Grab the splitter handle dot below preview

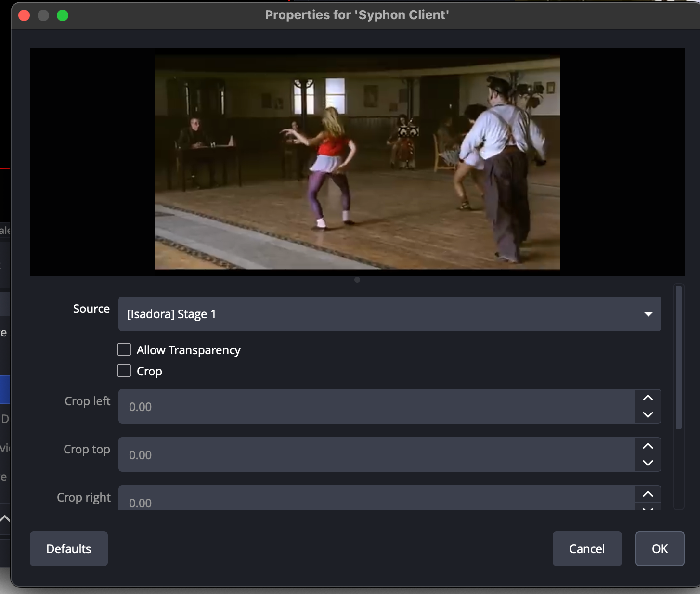[x=357, y=280]
